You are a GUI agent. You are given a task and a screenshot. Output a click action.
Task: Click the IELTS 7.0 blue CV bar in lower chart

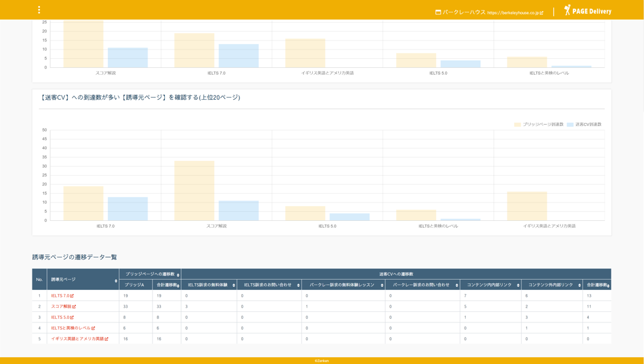127,209
